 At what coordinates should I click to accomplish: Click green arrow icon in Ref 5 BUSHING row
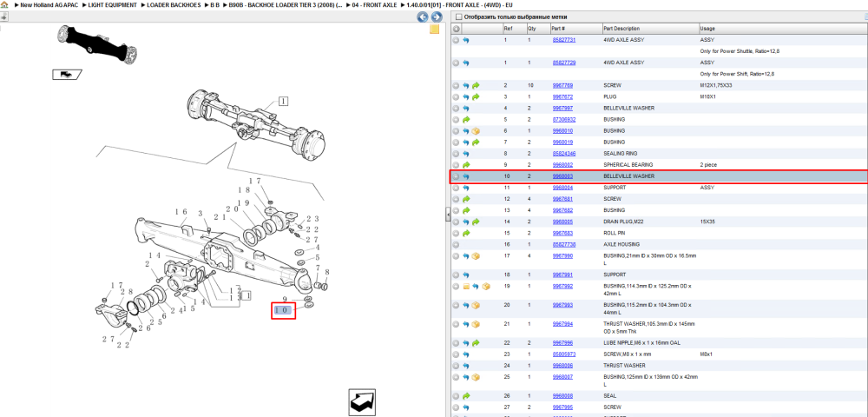tap(465, 120)
